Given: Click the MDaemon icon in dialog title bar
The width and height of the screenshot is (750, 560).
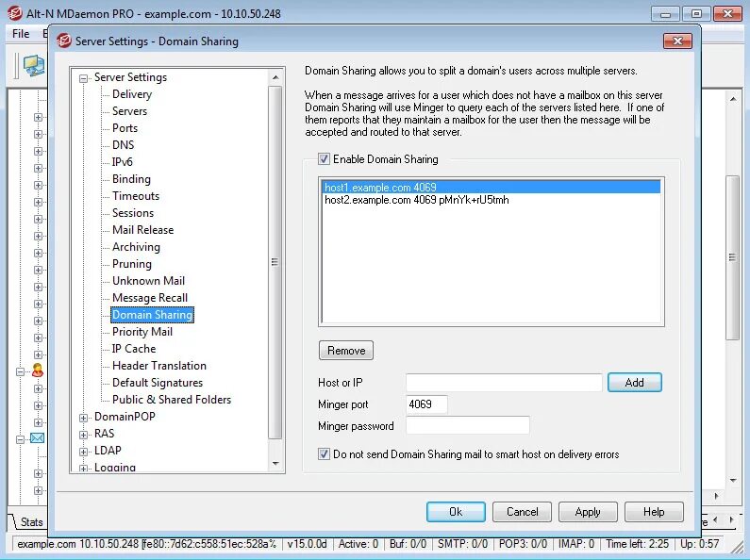Looking at the screenshot, I should pos(63,41).
